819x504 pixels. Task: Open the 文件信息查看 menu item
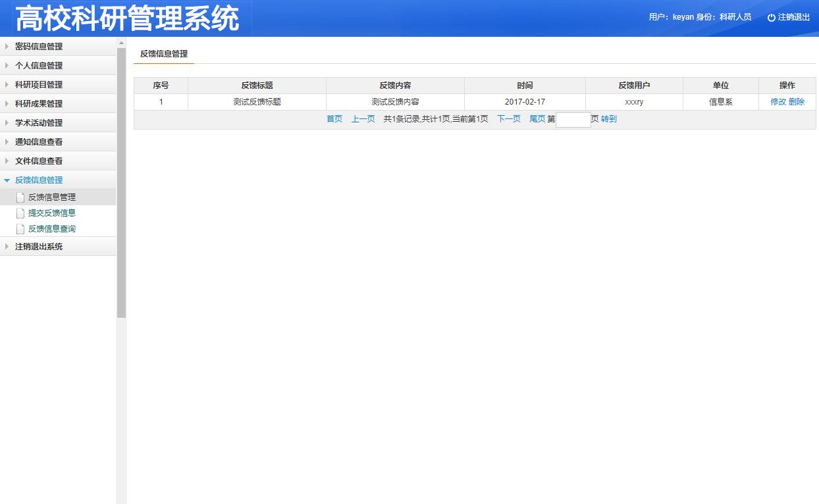pyautogui.click(x=36, y=161)
